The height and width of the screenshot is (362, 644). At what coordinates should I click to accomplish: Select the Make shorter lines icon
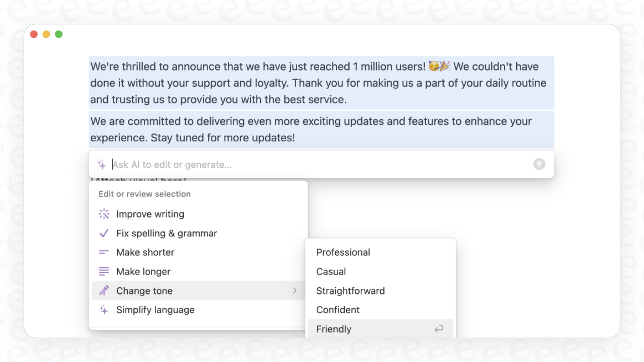tap(103, 252)
